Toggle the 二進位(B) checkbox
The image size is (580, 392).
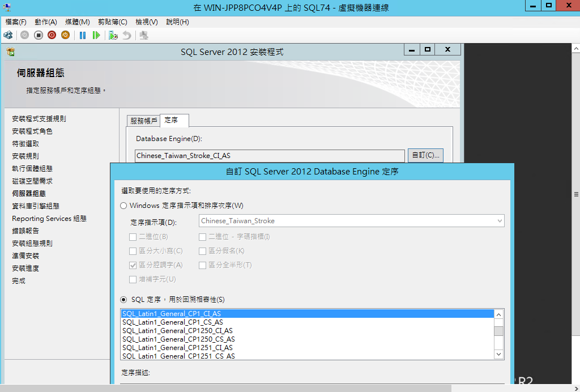(133, 237)
